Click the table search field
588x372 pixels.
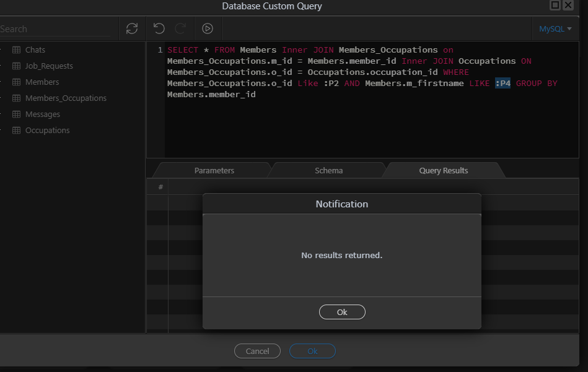pos(55,29)
